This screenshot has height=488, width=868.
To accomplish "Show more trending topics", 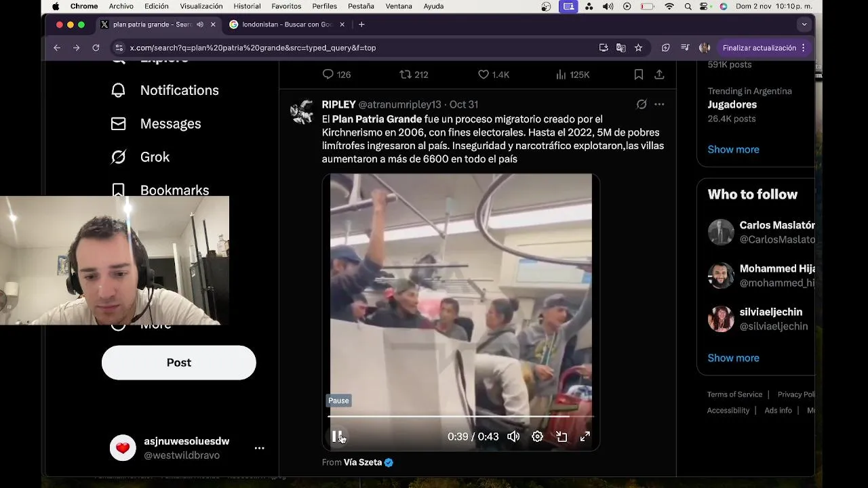I will pyautogui.click(x=733, y=149).
